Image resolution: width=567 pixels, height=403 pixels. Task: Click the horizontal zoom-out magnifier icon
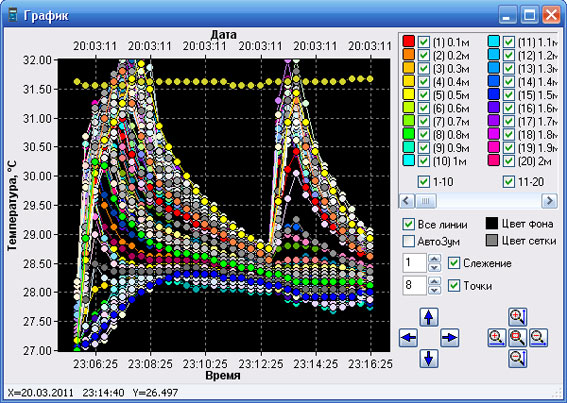pos(538,338)
